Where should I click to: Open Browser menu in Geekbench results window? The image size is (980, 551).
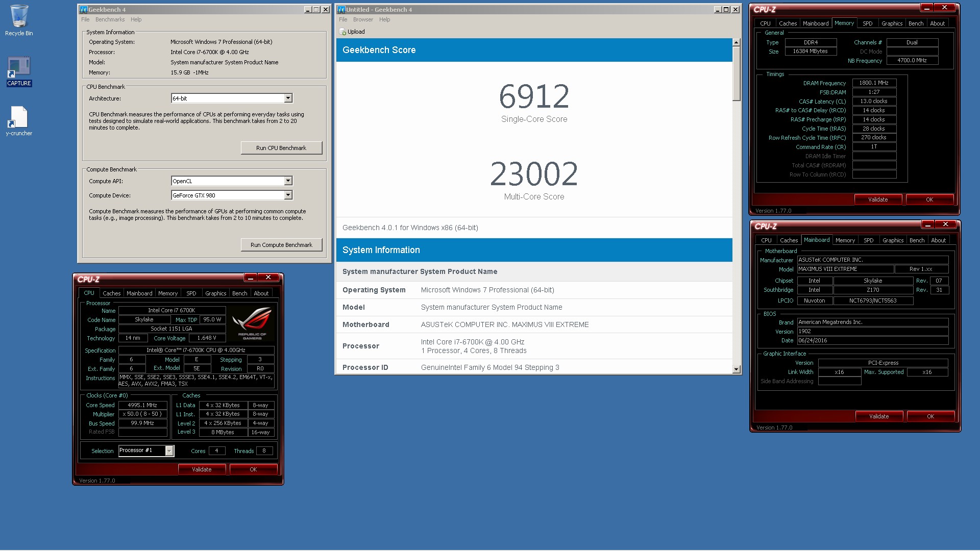click(363, 19)
